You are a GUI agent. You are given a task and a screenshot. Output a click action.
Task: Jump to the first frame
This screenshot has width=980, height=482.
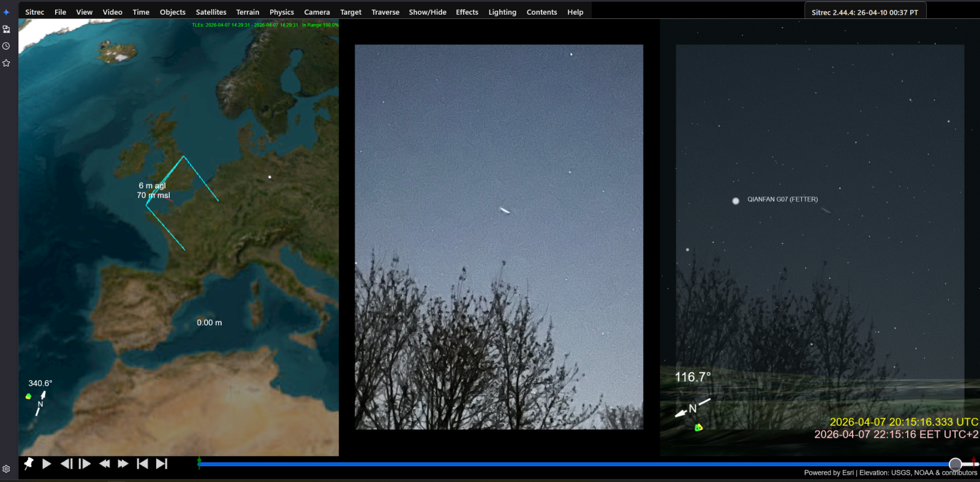(x=142, y=464)
